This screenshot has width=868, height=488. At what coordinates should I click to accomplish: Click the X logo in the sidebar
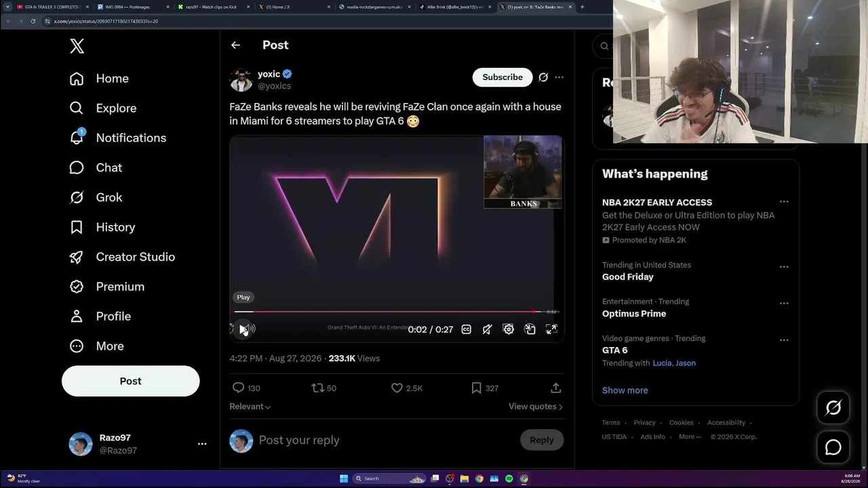pyautogui.click(x=77, y=46)
